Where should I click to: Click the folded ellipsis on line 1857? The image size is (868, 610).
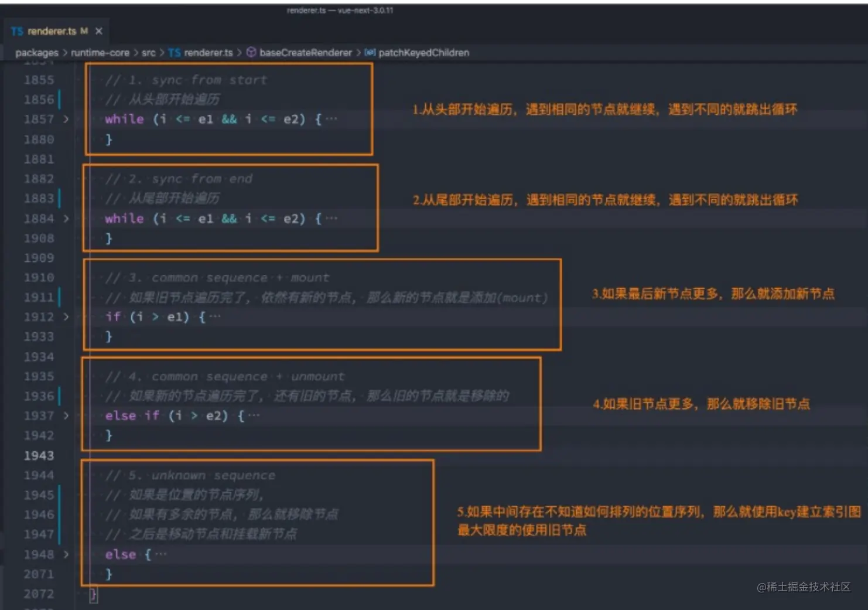(x=332, y=119)
